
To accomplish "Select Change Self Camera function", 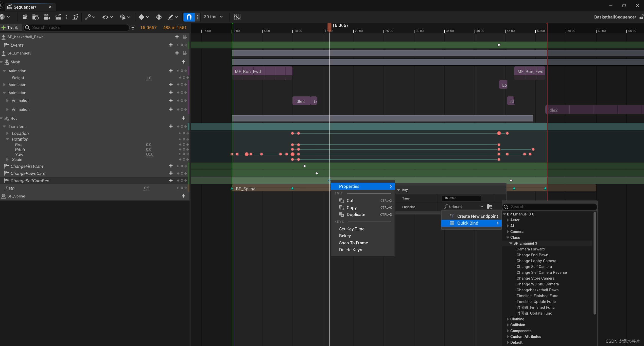I will [534, 267].
